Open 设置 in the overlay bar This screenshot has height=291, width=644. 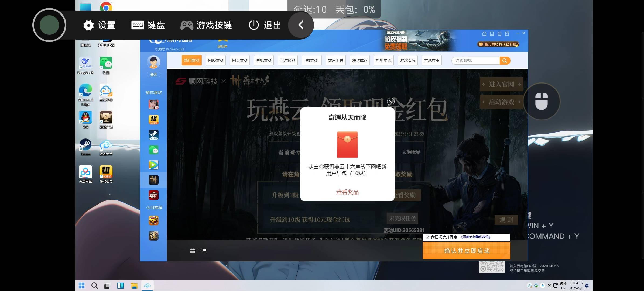tap(99, 25)
